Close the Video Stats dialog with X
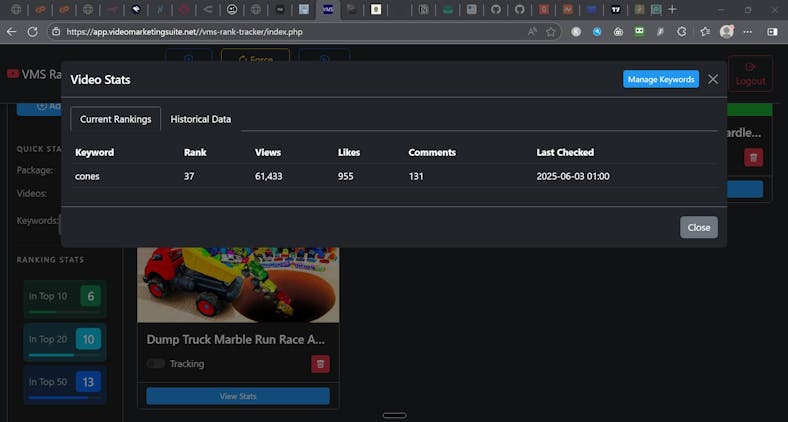The image size is (788, 422). click(x=713, y=79)
